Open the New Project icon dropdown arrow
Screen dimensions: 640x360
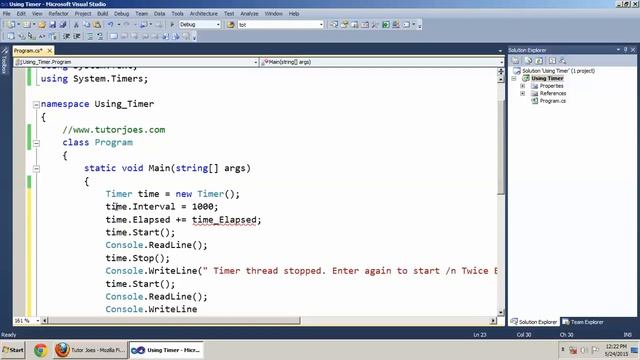tap(18, 25)
